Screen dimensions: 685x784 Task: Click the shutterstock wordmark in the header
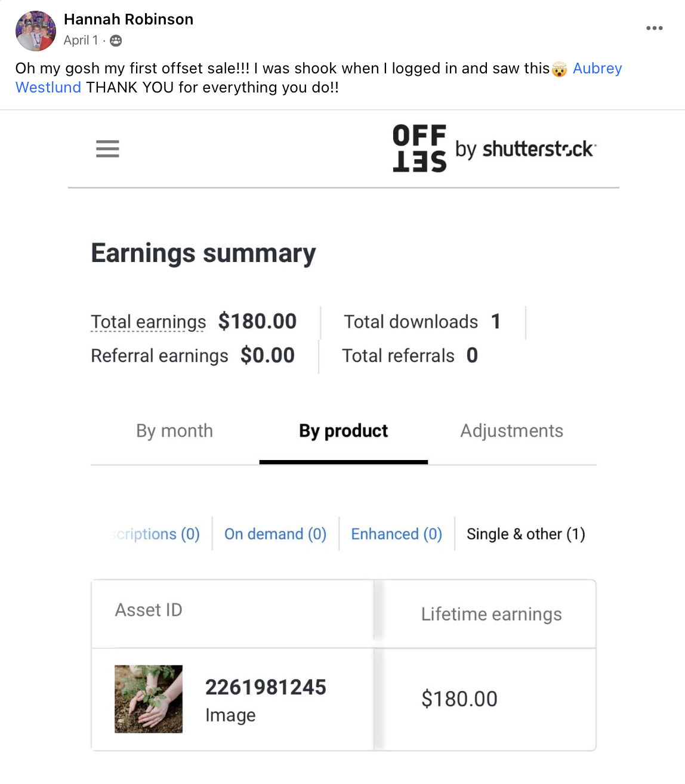539,149
